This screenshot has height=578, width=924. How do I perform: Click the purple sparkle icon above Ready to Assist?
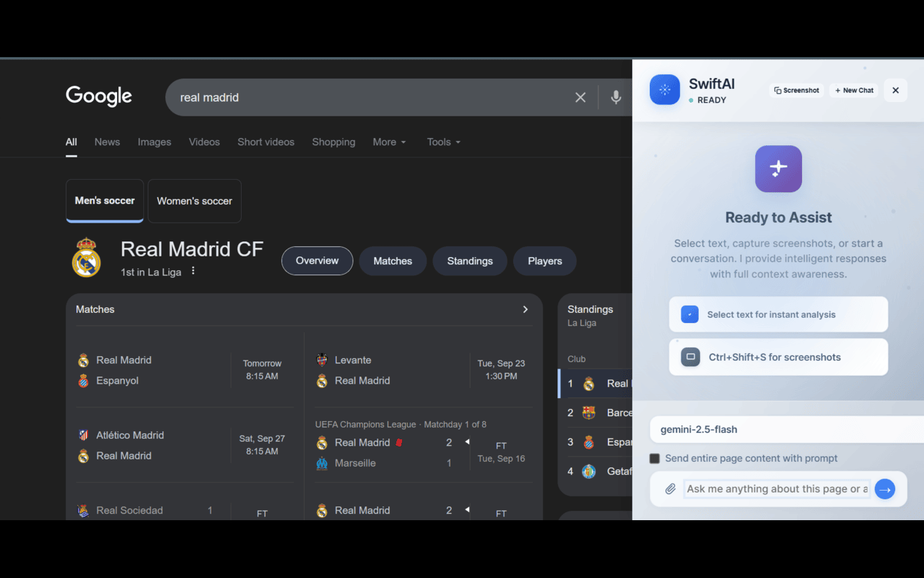pyautogui.click(x=778, y=169)
